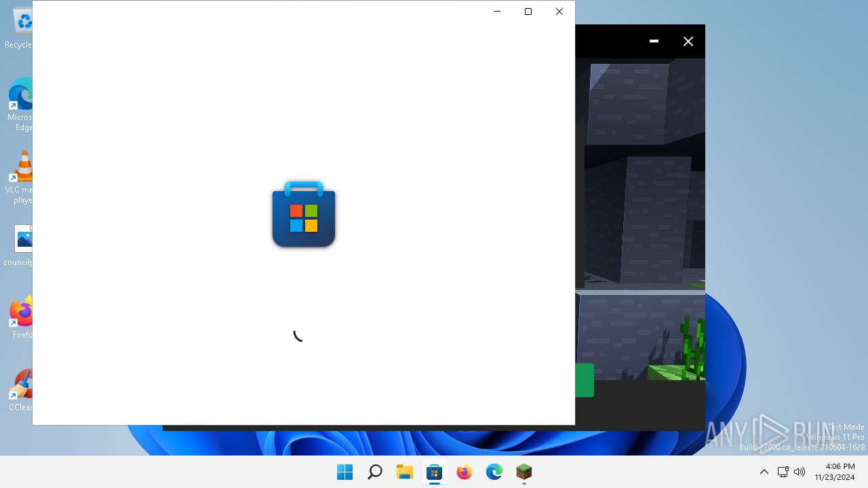Open volume control tray icon
The height and width of the screenshot is (488, 868).
(800, 472)
